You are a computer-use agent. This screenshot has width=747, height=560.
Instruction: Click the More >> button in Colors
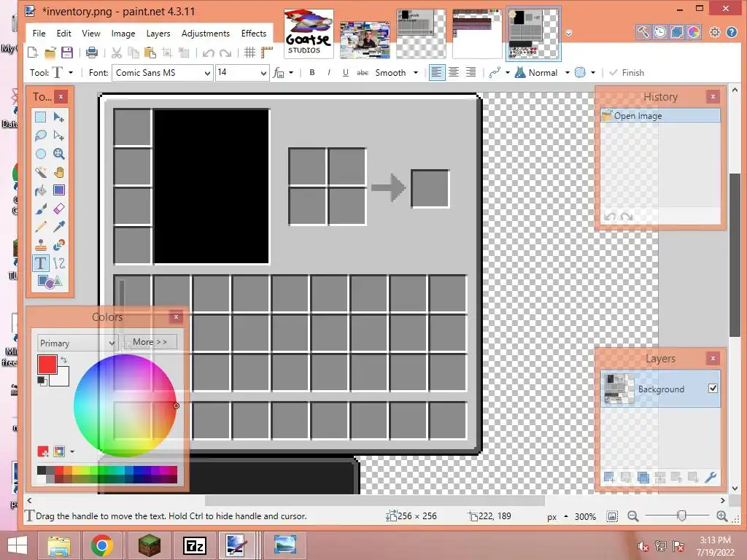150,342
